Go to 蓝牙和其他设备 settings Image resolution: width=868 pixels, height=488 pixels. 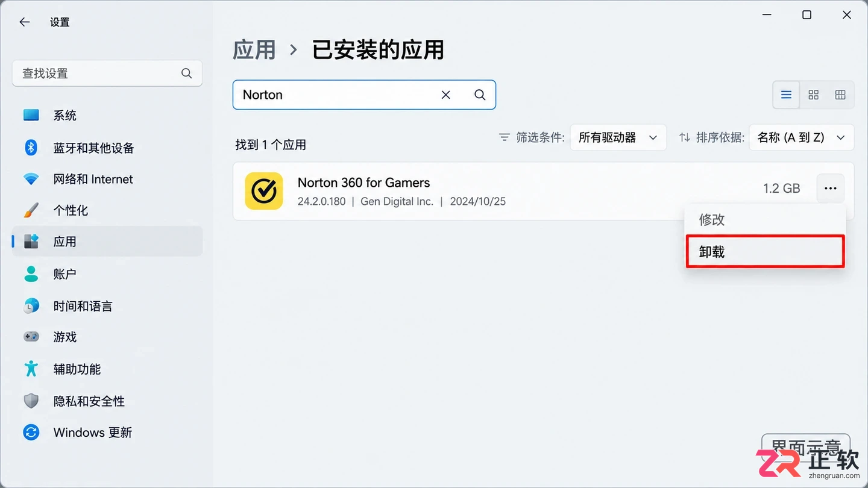[x=107, y=148]
